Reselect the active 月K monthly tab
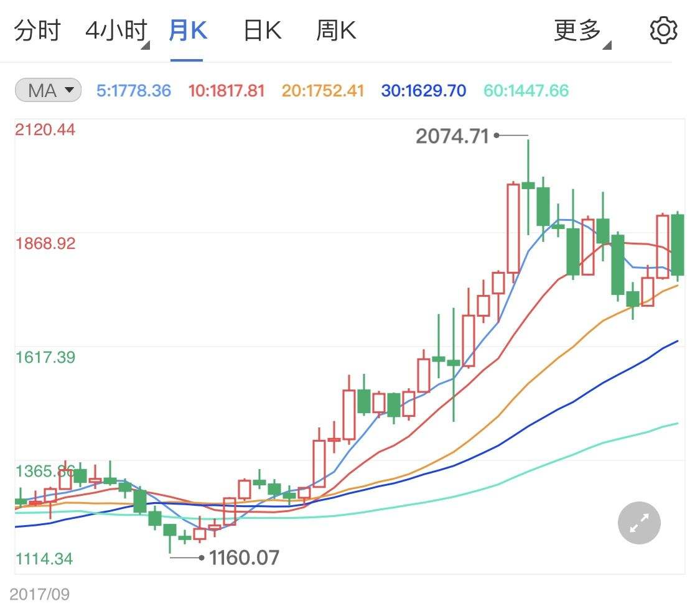 187,29
